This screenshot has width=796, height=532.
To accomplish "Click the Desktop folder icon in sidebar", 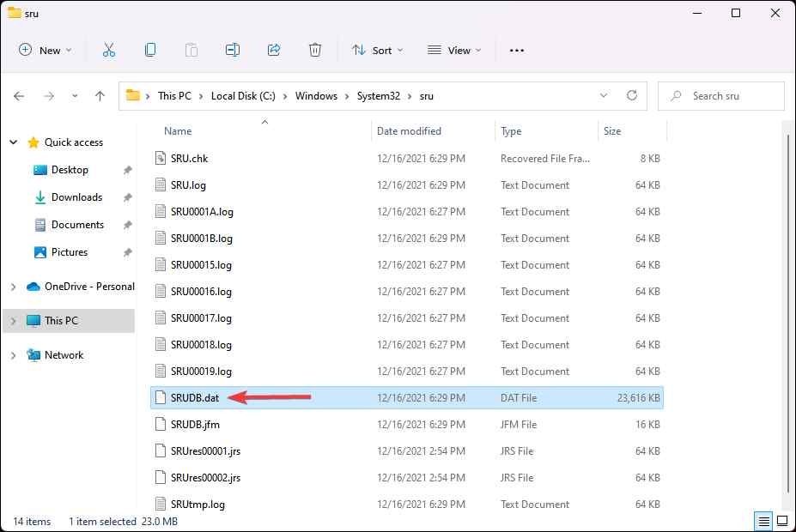I will click(x=40, y=170).
